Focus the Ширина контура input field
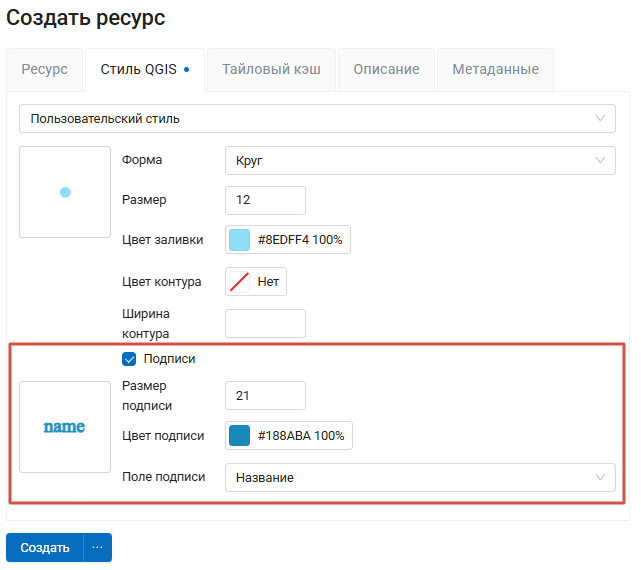This screenshot has height=570, width=641. [265, 323]
